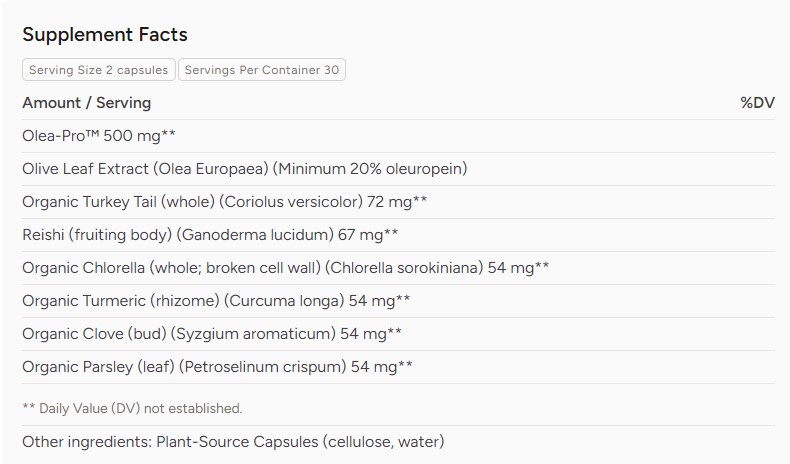Click the Reishi fruiting body 67 mg row

click(x=398, y=235)
